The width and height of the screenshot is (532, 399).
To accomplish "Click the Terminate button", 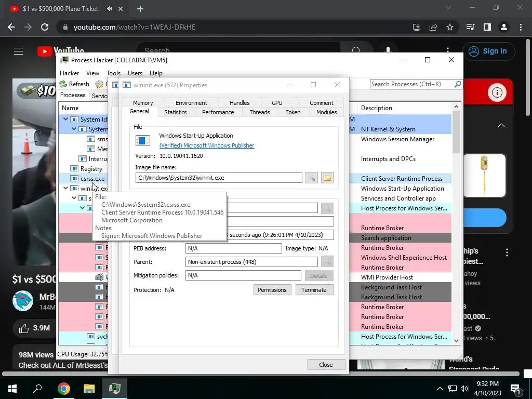I will (x=314, y=290).
